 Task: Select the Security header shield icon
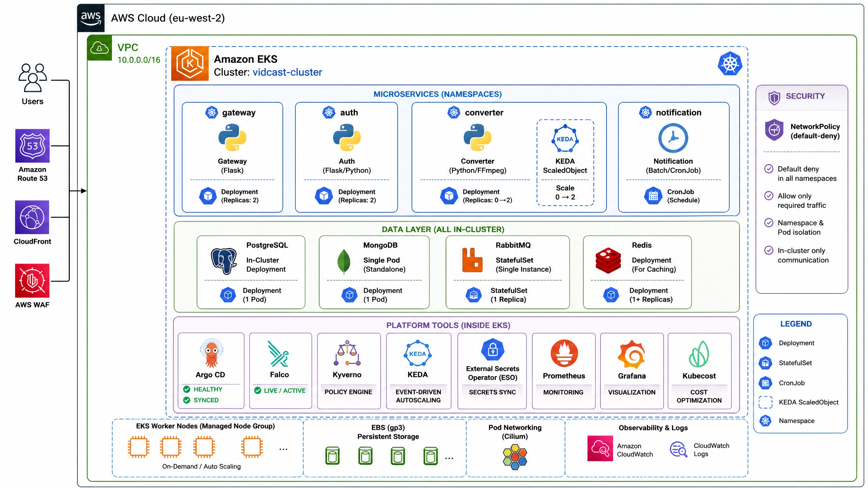tap(774, 98)
